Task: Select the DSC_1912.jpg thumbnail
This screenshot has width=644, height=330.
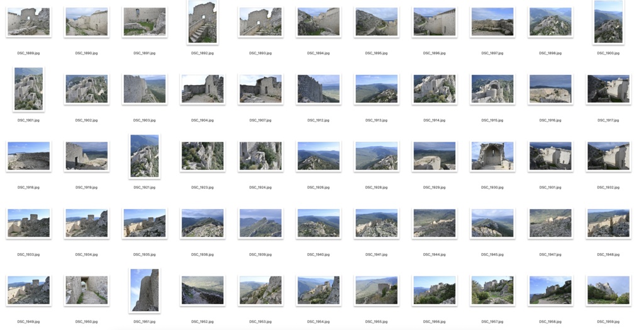Action: click(318, 89)
